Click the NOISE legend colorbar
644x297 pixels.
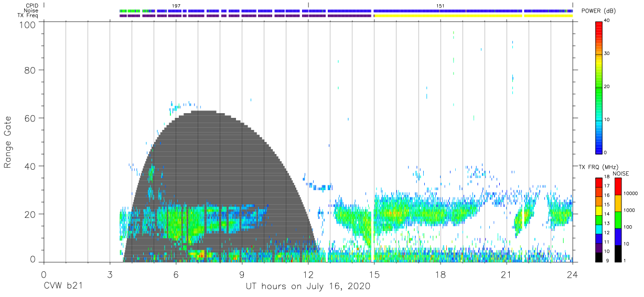point(618,220)
